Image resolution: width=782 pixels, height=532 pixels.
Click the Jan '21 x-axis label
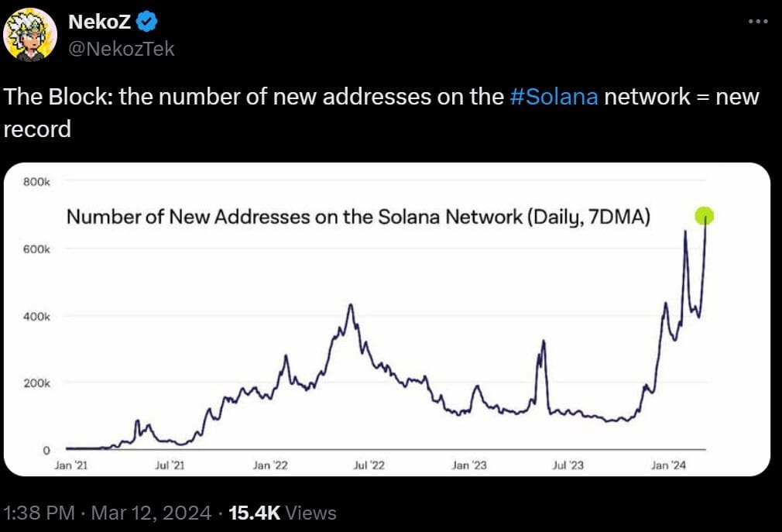[70, 465]
